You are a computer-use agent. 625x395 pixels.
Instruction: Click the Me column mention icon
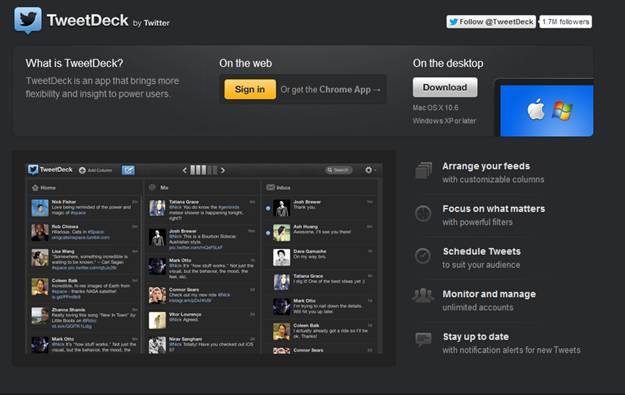click(152, 187)
